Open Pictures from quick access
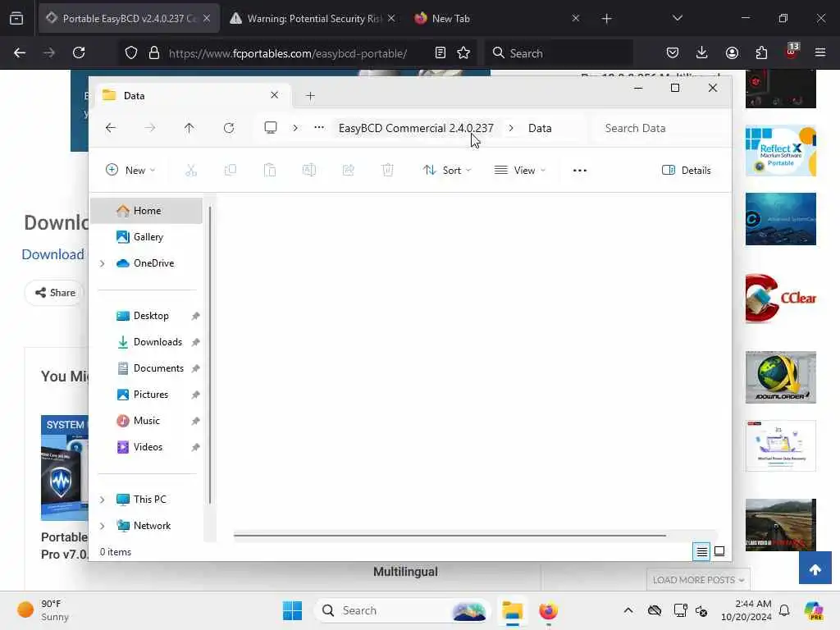The width and height of the screenshot is (840, 630). click(151, 395)
